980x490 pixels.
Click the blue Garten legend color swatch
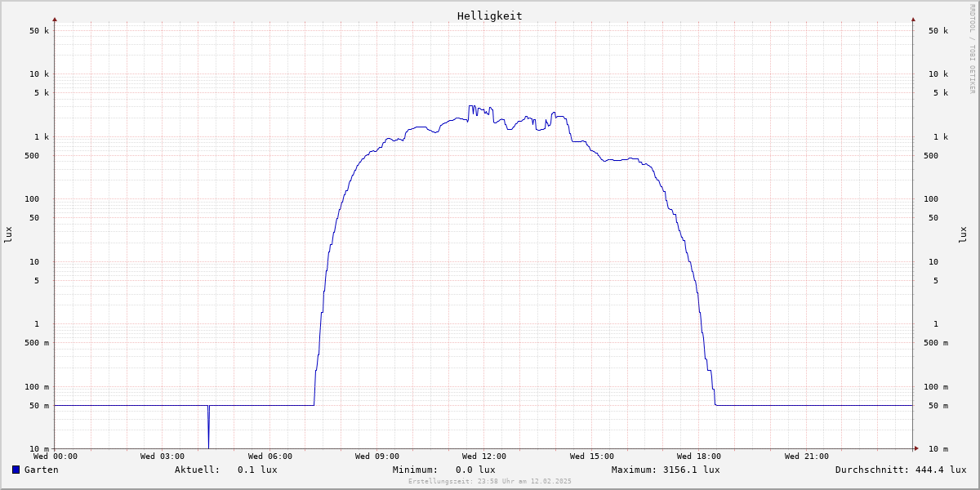tap(16, 470)
